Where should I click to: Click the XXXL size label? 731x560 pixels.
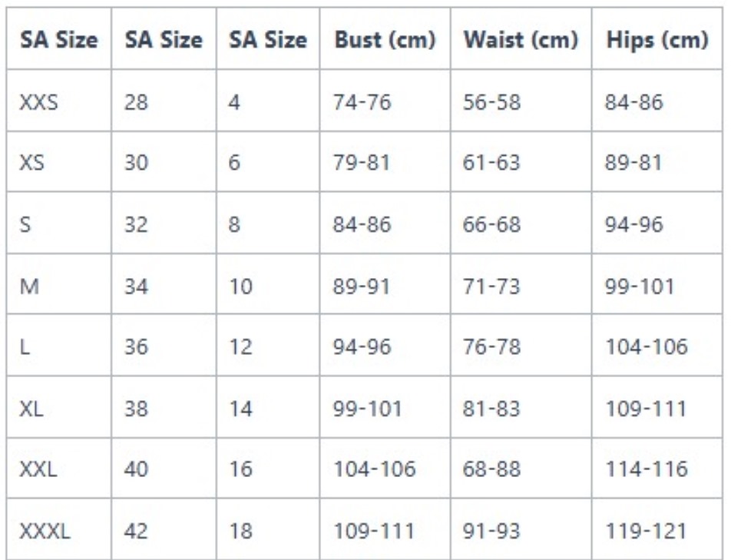(x=45, y=531)
